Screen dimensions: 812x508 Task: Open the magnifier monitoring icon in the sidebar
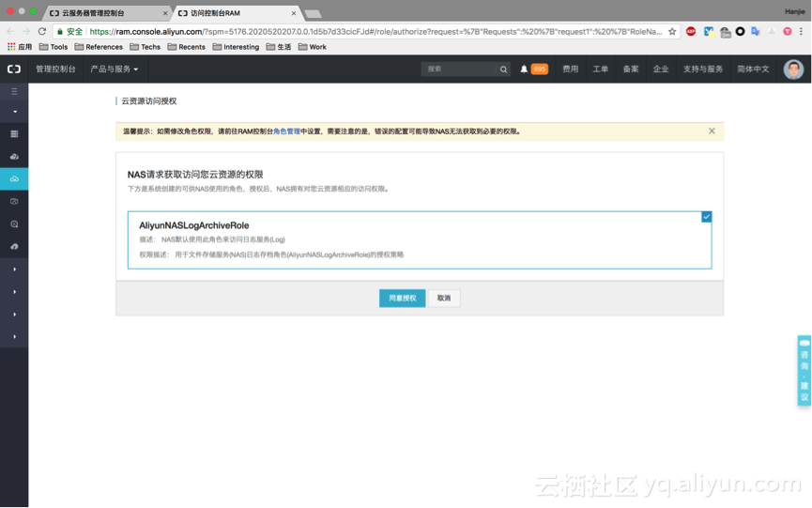[14, 223]
